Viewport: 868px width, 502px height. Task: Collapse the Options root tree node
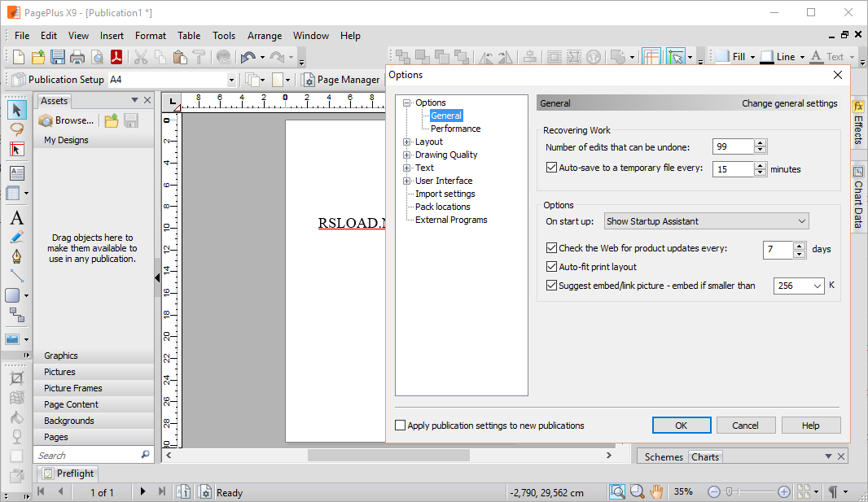pyautogui.click(x=407, y=103)
